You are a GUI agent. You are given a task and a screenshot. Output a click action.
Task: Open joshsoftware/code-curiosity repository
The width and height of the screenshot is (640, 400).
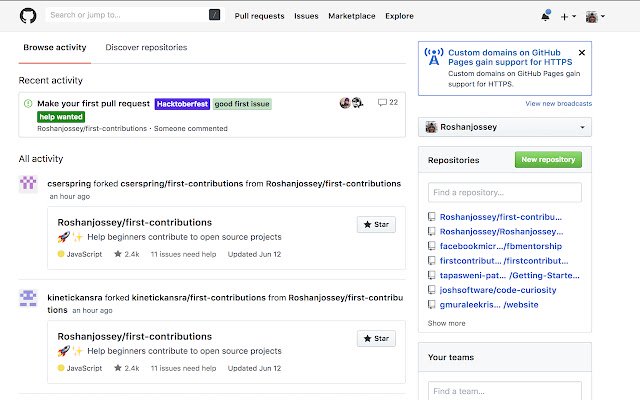(498, 290)
